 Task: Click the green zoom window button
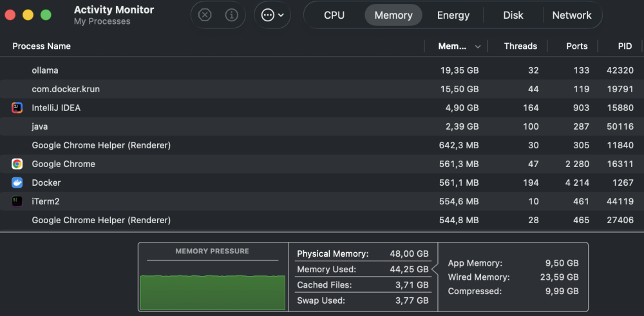click(x=46, y=15)
